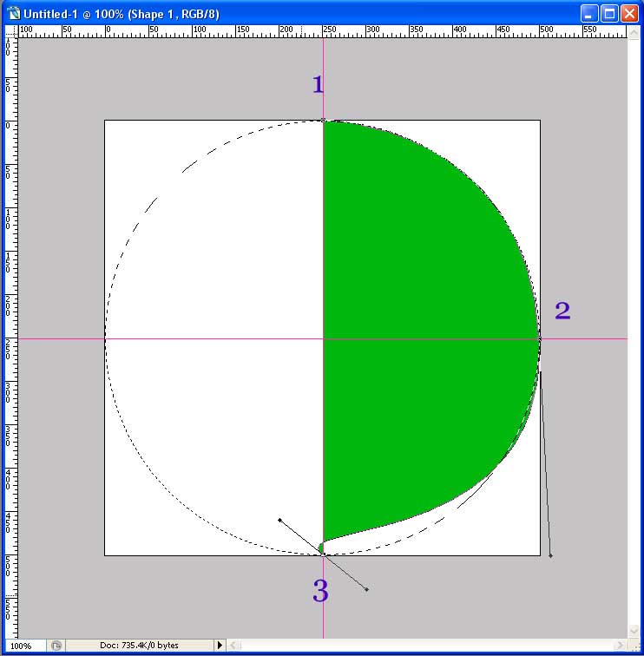This screenshot has width=644, height=656.
Task: Click the 'Doc: 735.4K/0 bytes' status text
Action: click(x=139, y=646)
